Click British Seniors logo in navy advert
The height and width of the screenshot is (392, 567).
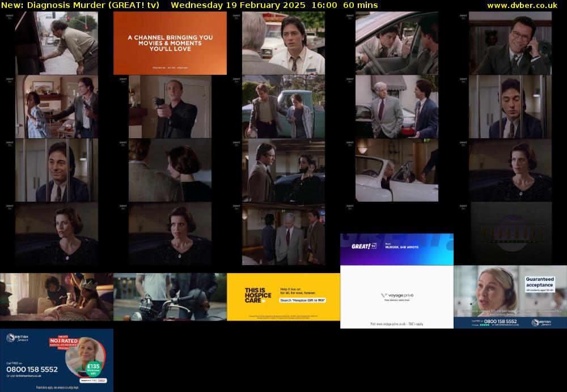tap(18, 338)
